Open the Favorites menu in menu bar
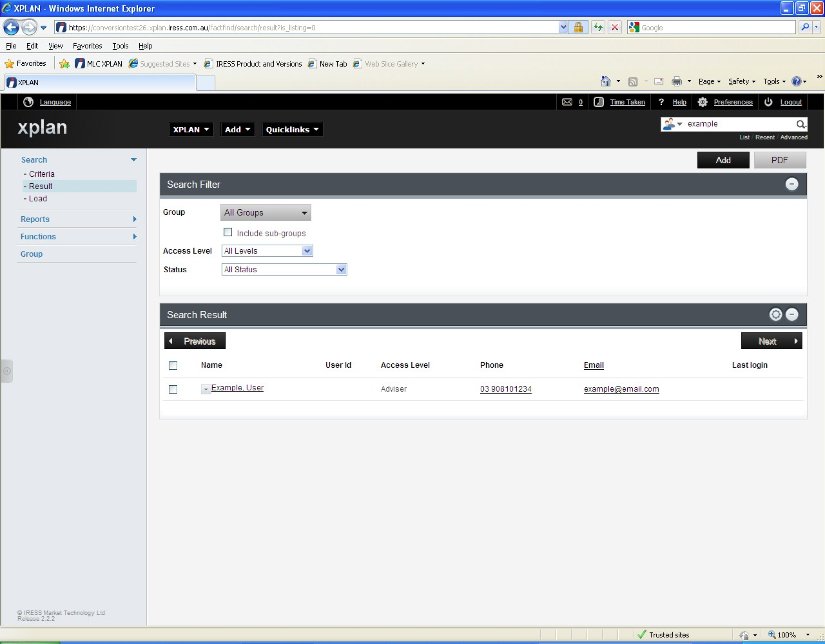This screenshot has height=644, width=825. (87, 46)
